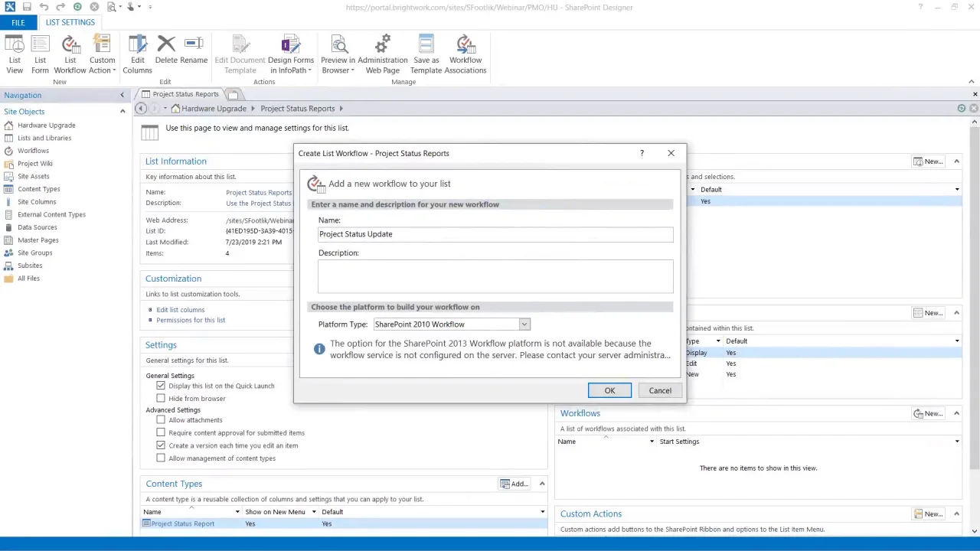Click the green refresh icon near breadcrumb
Image resolution: width=980 pixels, height=551 pixels.
point(962,109)
